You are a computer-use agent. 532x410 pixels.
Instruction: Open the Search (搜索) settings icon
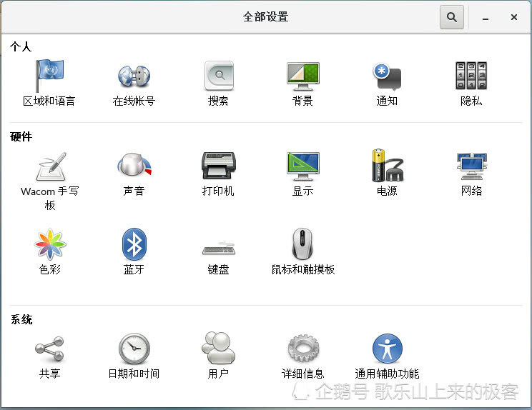pyautogui.click(x=219, y=76)
